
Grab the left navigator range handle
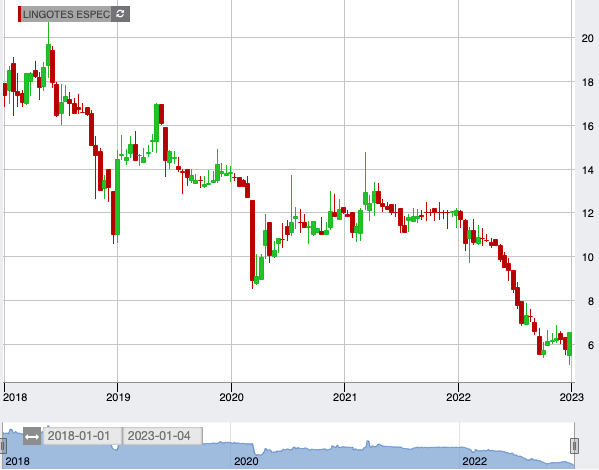pos(3,446)
